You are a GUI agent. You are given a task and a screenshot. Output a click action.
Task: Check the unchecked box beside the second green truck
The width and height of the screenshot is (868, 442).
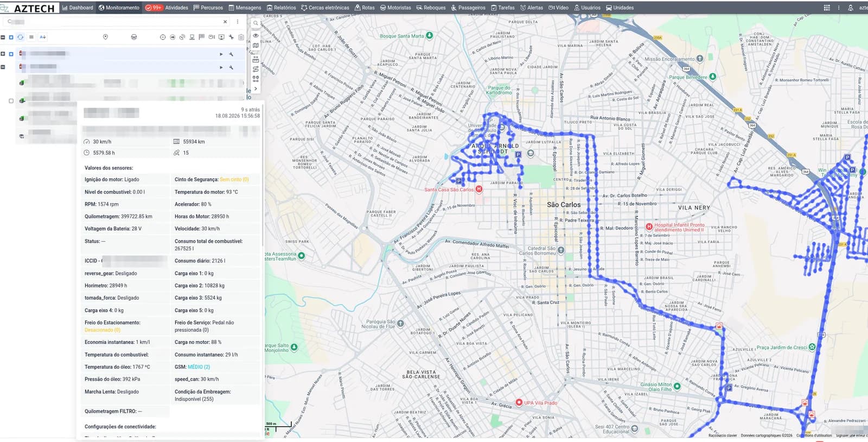11,100
